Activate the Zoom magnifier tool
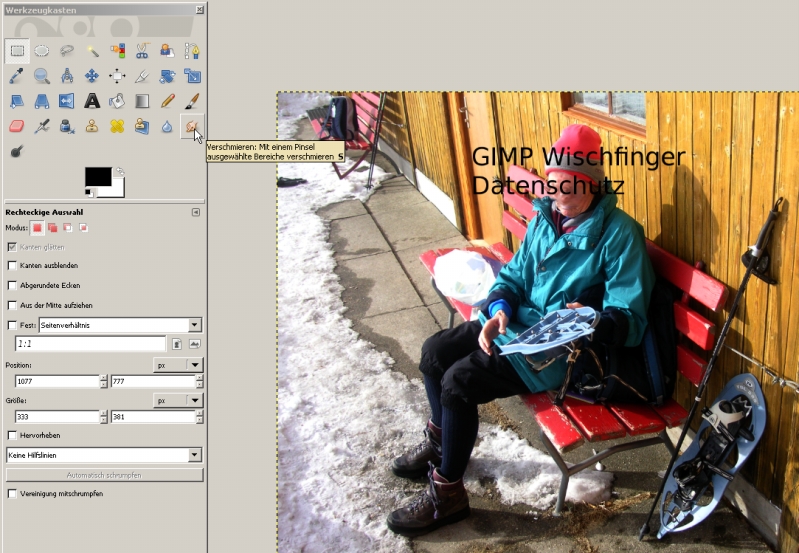Screen dimensions: 799x553 [x=42, y=75]
